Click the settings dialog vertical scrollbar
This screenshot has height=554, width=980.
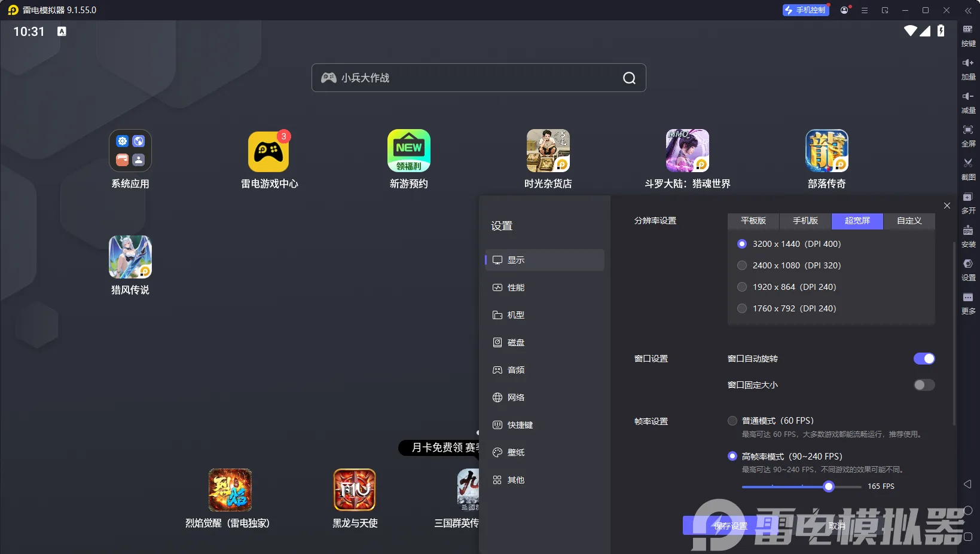(954, 333)
